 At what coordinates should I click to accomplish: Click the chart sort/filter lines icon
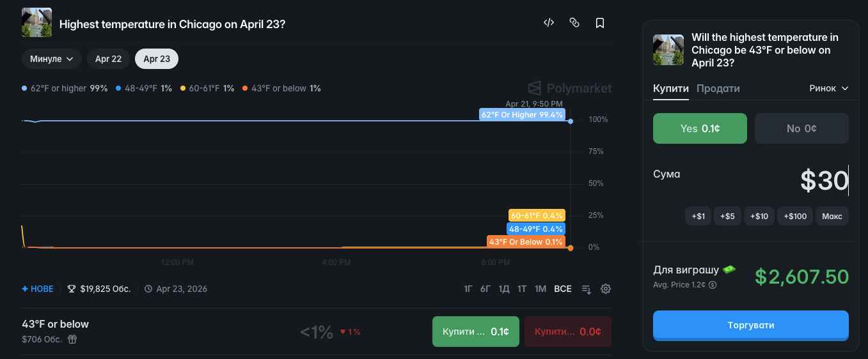point(586,289)
